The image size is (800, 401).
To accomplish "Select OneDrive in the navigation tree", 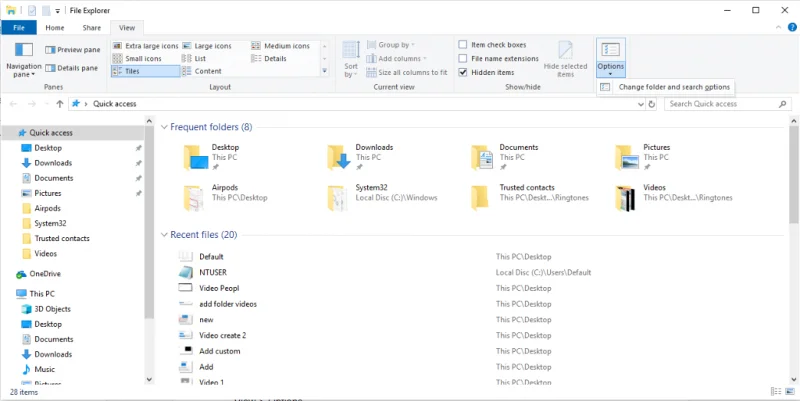I will [45, 273].
